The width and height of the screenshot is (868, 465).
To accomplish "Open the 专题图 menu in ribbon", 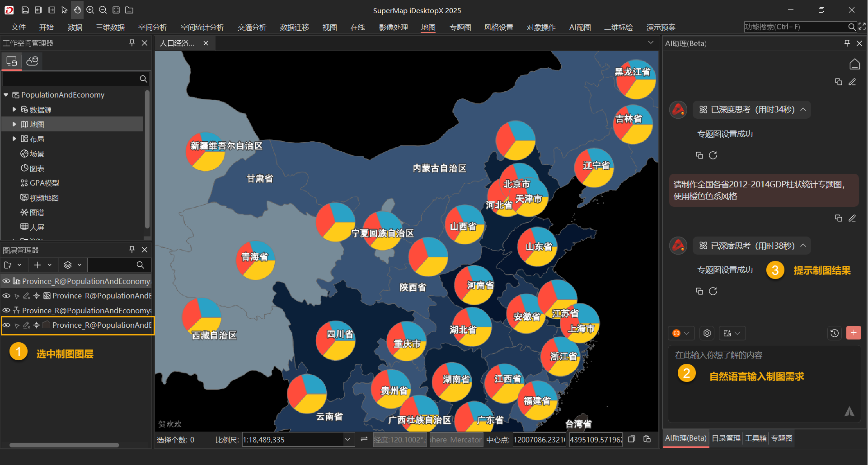I will coord(460,27).
